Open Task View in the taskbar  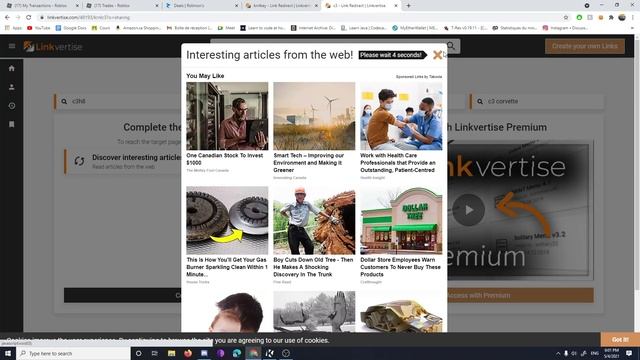coord(155,353)
